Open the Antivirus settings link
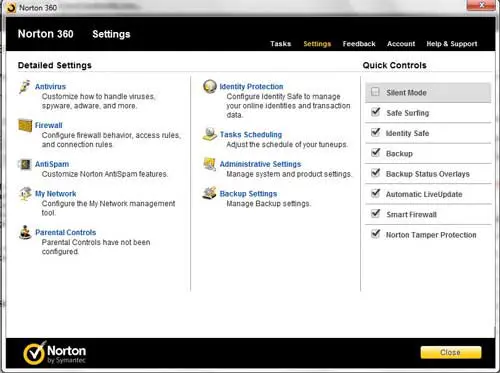 pyautogui.click(x=50, y=87)
